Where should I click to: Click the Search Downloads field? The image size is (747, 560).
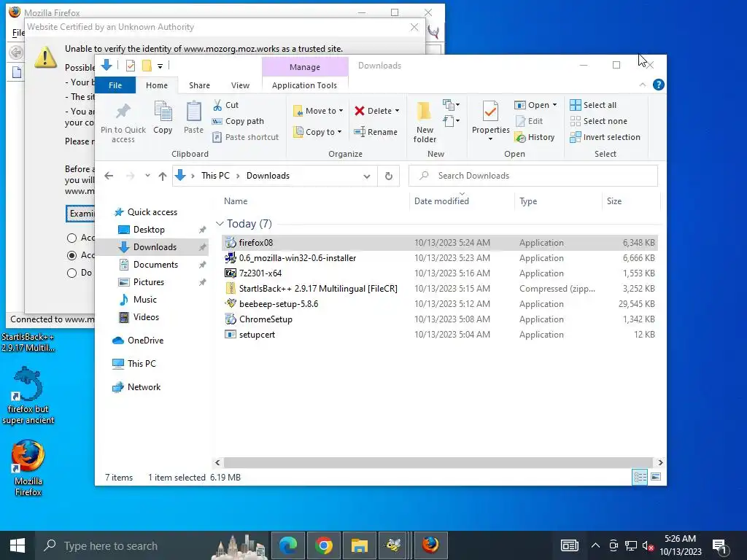point(533,176)
